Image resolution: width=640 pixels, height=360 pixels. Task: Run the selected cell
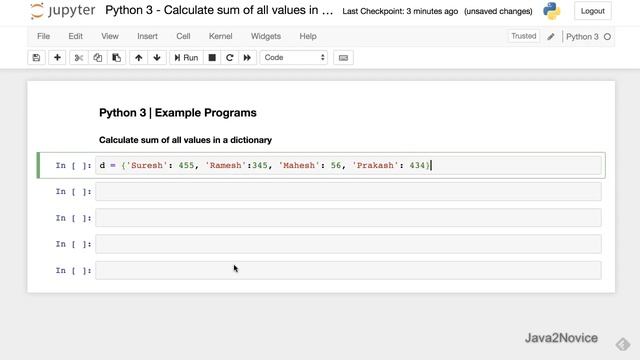coord(186,58)
